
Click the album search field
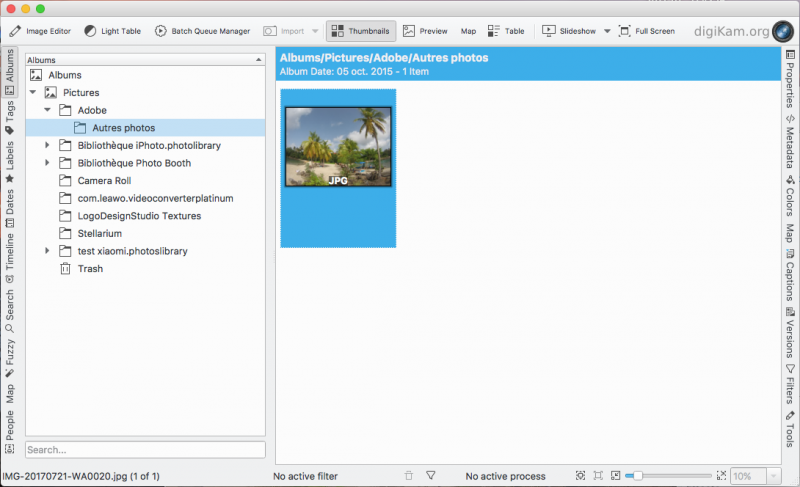[145, 449]
